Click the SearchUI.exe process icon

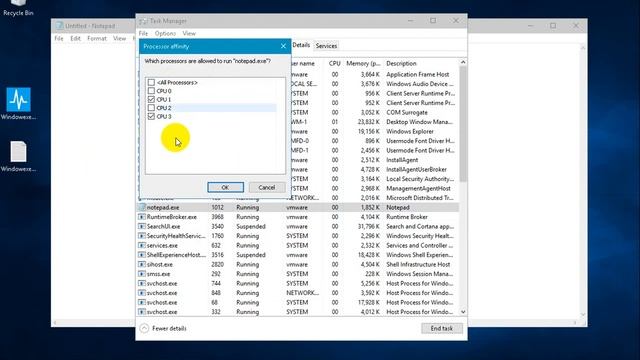tap(142, 226)
